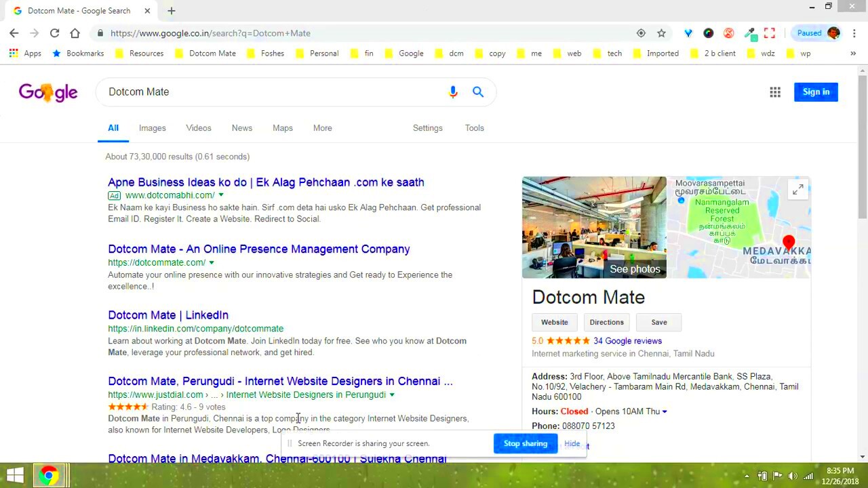
Task: Click the Sign in button
Action: 816,91
